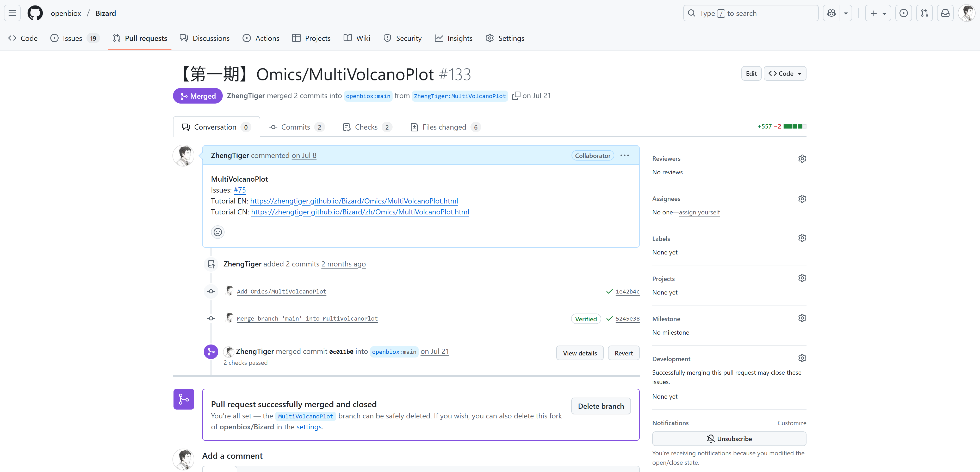Open the Copilot chat icon
This screenshot has height=472, width=980.
click(x=832, y=13)
